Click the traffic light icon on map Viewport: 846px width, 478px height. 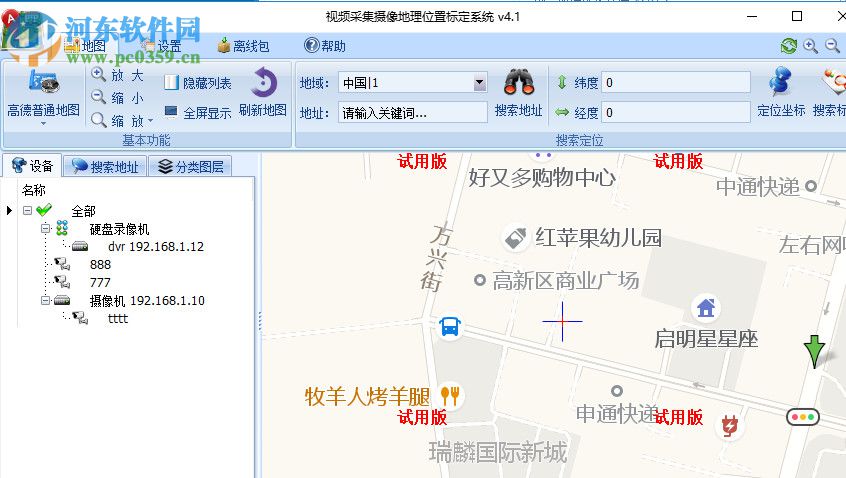(803, 416)
